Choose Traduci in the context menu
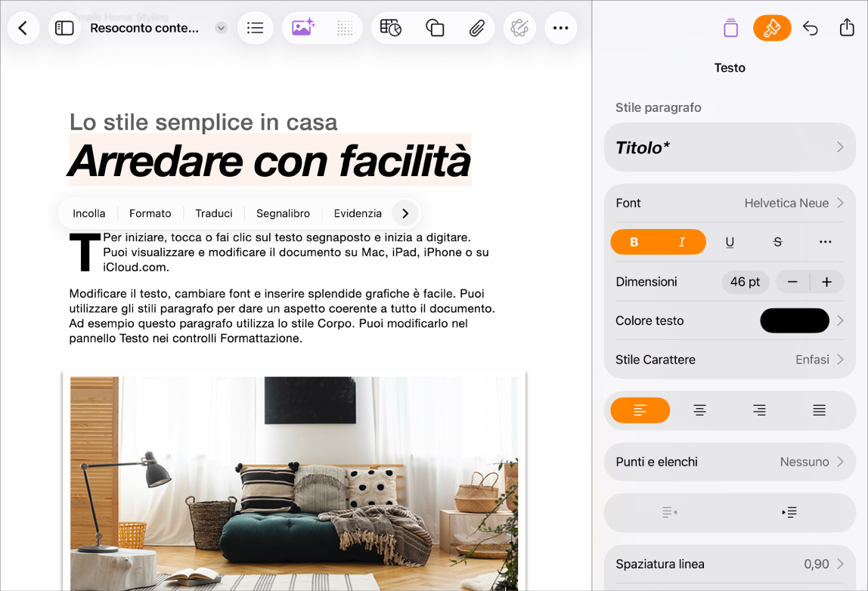Screen dimensions: 868x591 (x=214, y=214)
